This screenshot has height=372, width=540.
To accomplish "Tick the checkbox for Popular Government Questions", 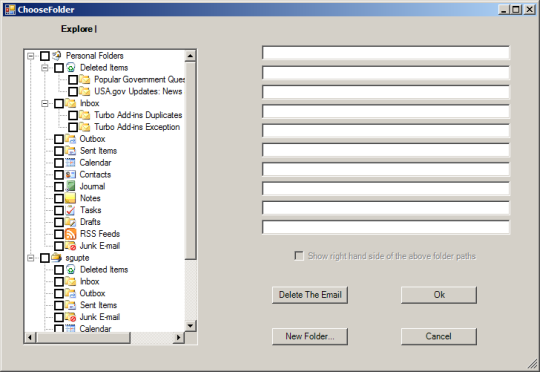I will (x=73, y=80).
